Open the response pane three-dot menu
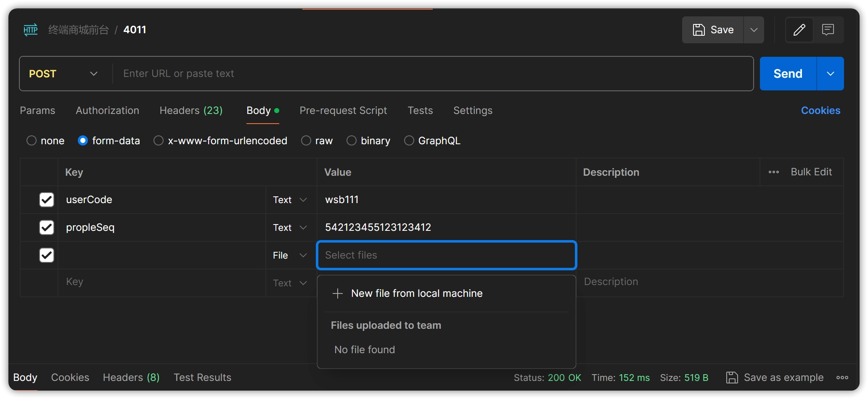 pos(842,378)
